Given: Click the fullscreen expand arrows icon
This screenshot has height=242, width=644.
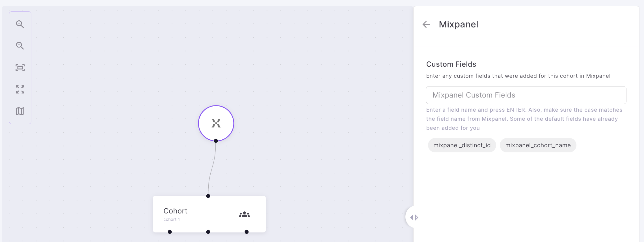Looking at the screenshot, I should (20, 89).
